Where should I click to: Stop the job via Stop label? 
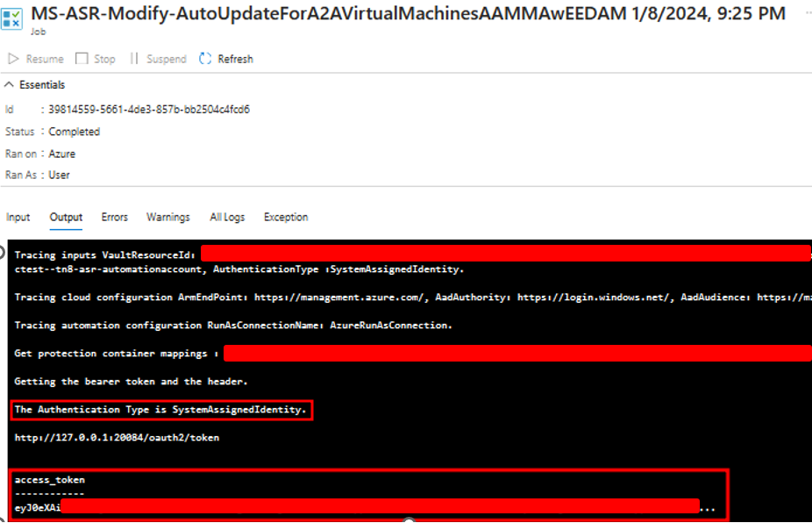(x=104, y=59)
